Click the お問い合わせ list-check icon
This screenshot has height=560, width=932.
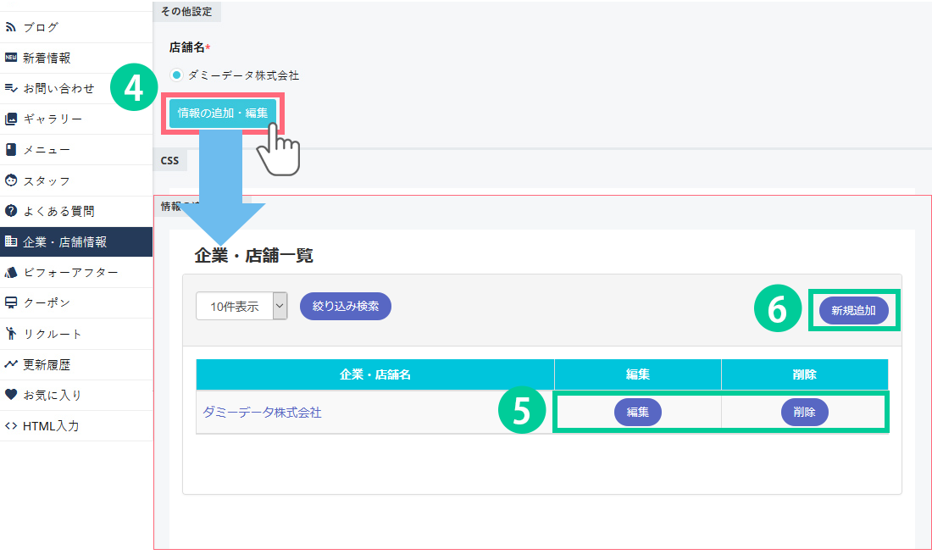click(x=11, y=88)
